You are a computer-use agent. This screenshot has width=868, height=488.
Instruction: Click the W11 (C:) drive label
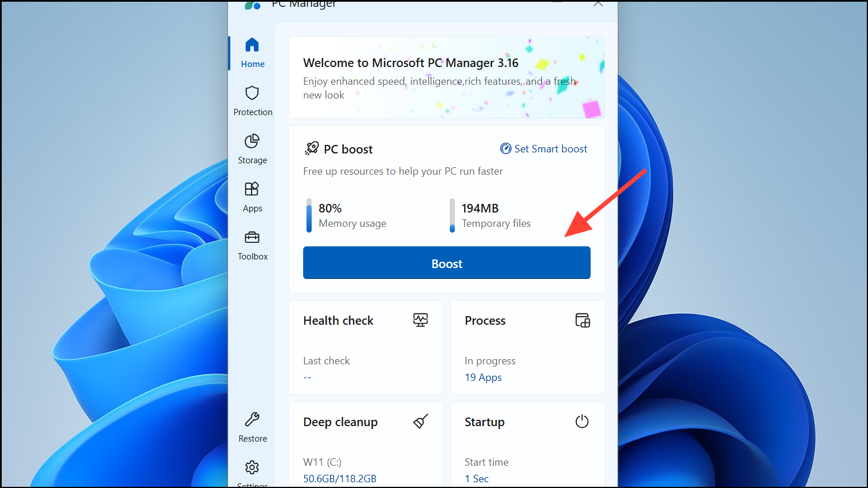322,462
